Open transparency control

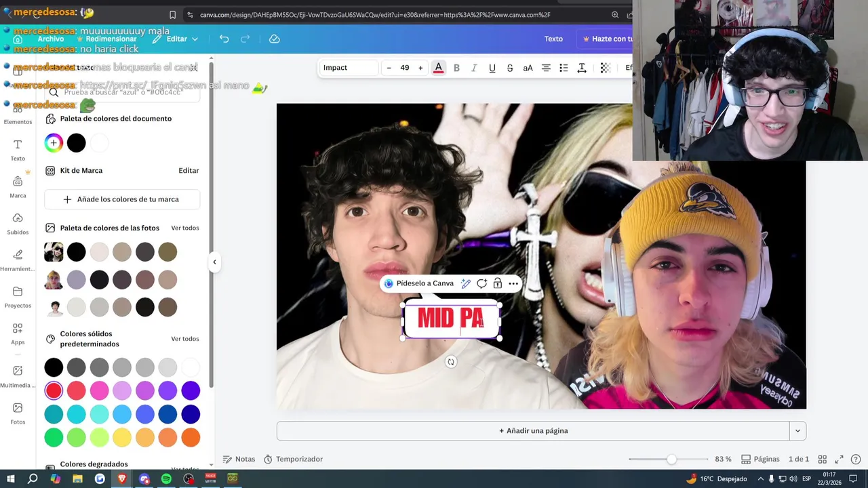click(x=606, y=68)
